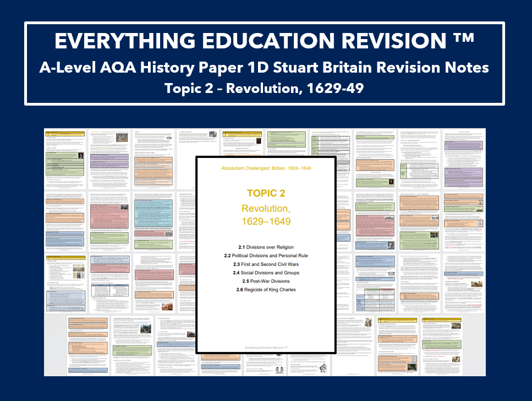Select the 'A-Level AQA History Paper 1D' subtitle

pyautogui.click(x=264, y=67)
